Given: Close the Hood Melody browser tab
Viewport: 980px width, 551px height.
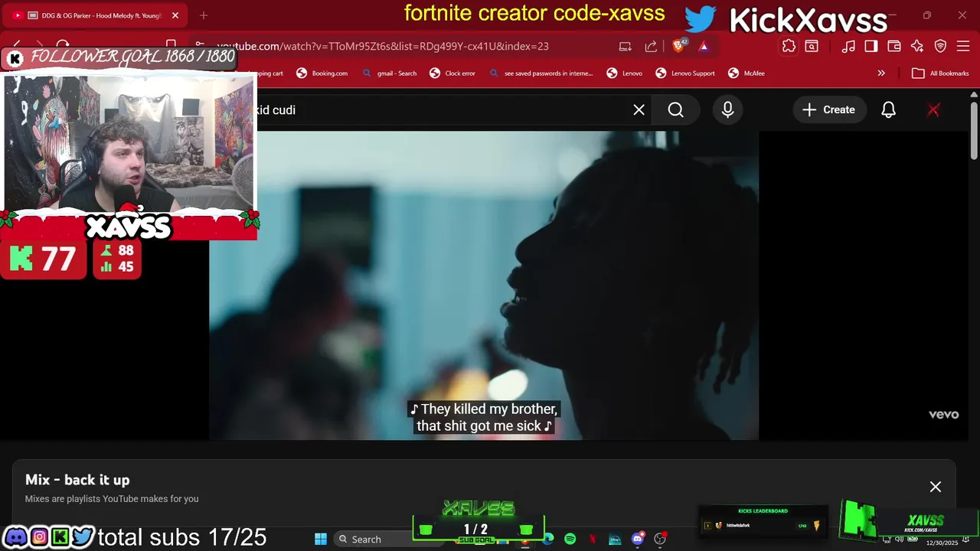Looking at the screenshot, I should 175,15.
